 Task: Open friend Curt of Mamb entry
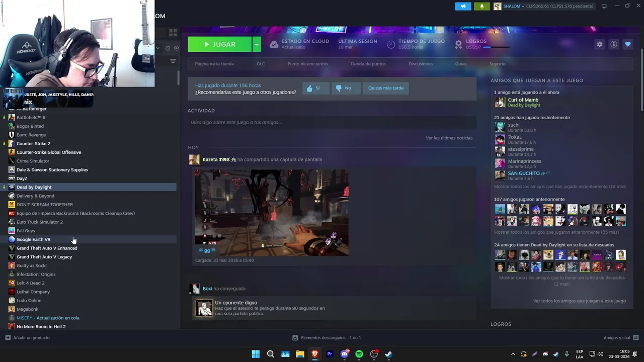(x=523, y=102)
